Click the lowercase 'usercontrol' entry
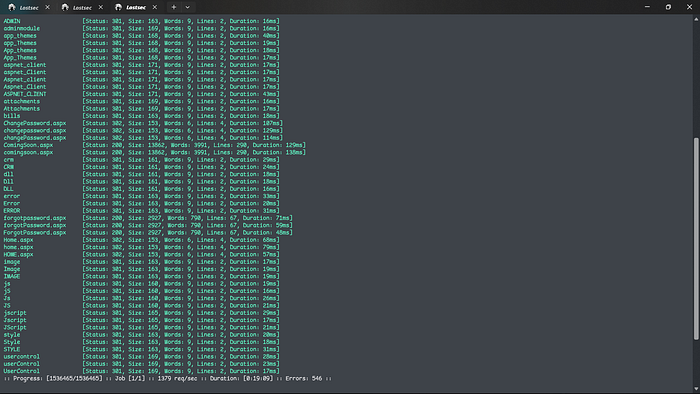Screen dimensions: 700x394 [x=22, y=357]
